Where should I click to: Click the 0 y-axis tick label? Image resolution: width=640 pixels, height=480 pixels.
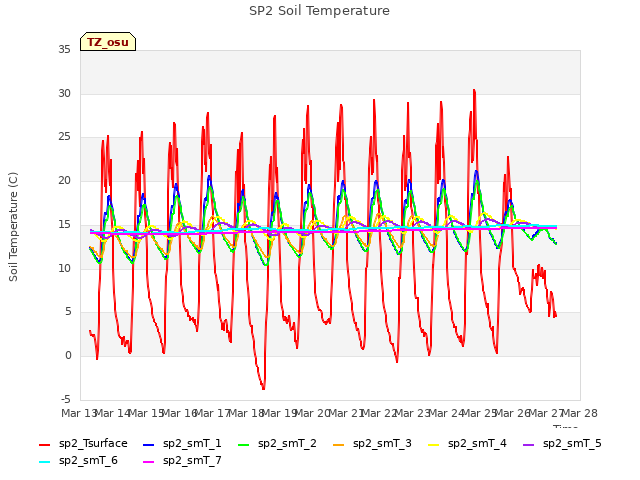pyautogui.click(x=68, y=356)
